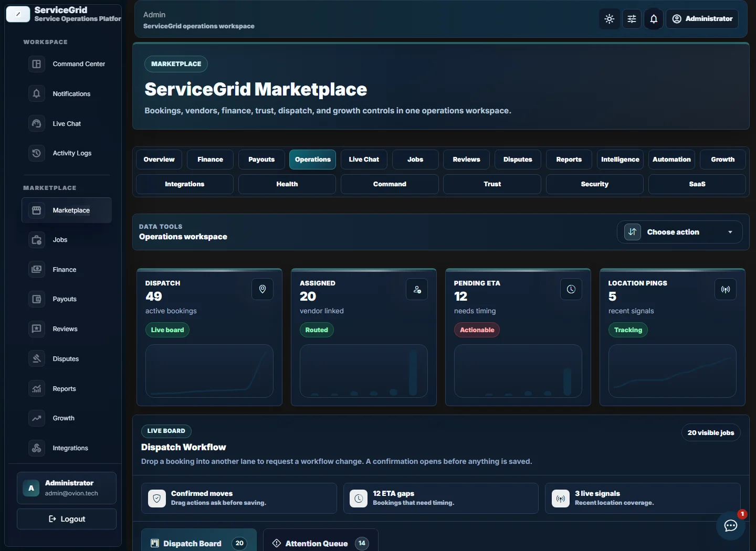Open Payouts wallet icon in sidebar
756x551 pixels.
[x=37, y=299]
